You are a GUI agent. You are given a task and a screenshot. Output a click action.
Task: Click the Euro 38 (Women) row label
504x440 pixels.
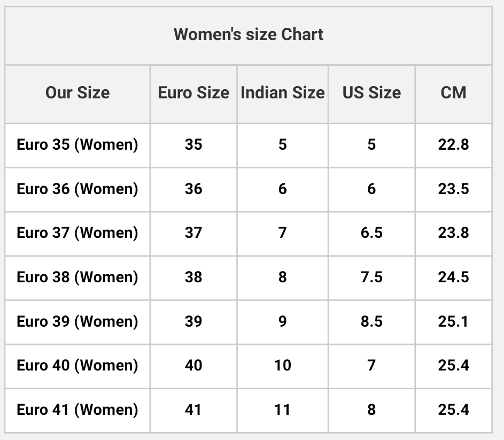(x=77, y=277)
